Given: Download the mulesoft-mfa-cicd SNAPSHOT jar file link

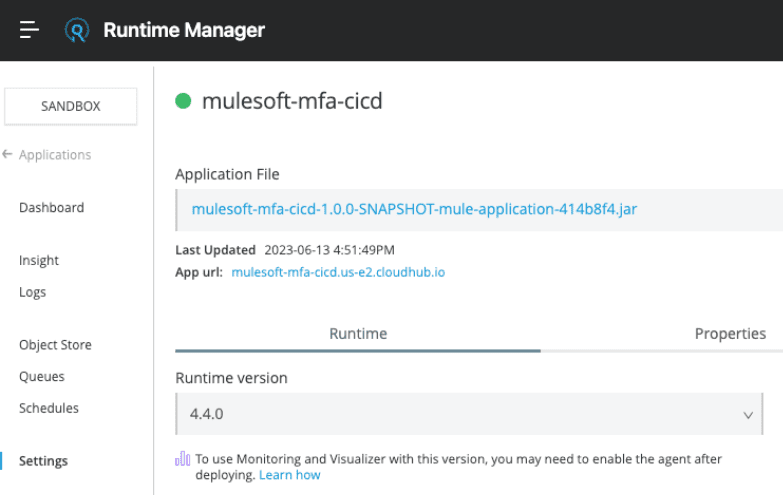Looking at the screenshot, I should [414, 209].
